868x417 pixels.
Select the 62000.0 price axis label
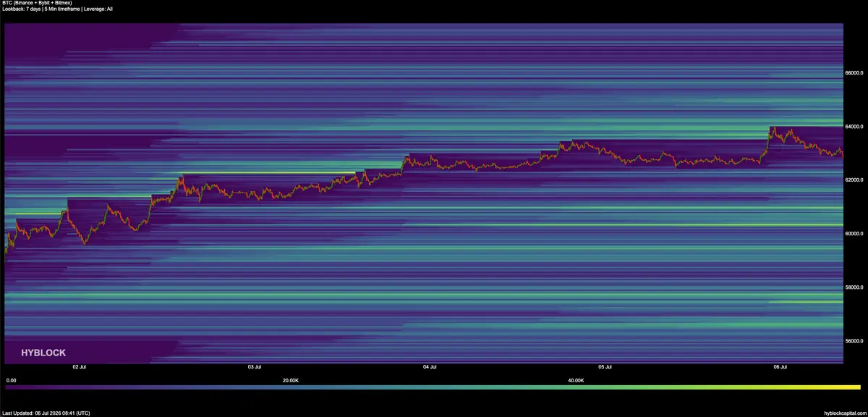[854, 180]
